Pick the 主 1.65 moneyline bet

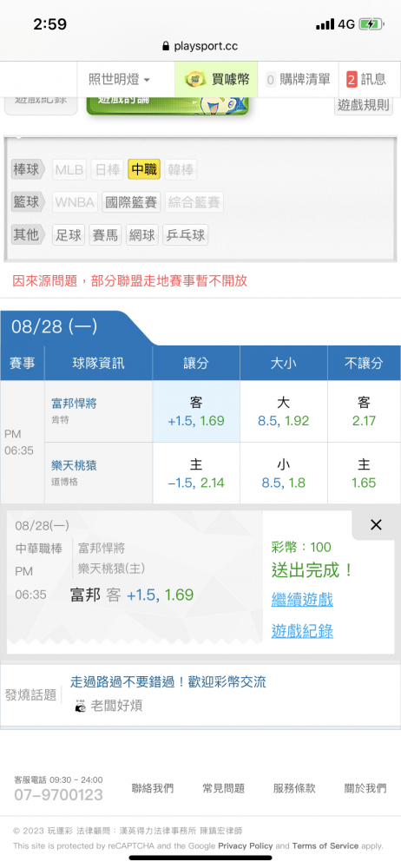[x=364, y=473]
